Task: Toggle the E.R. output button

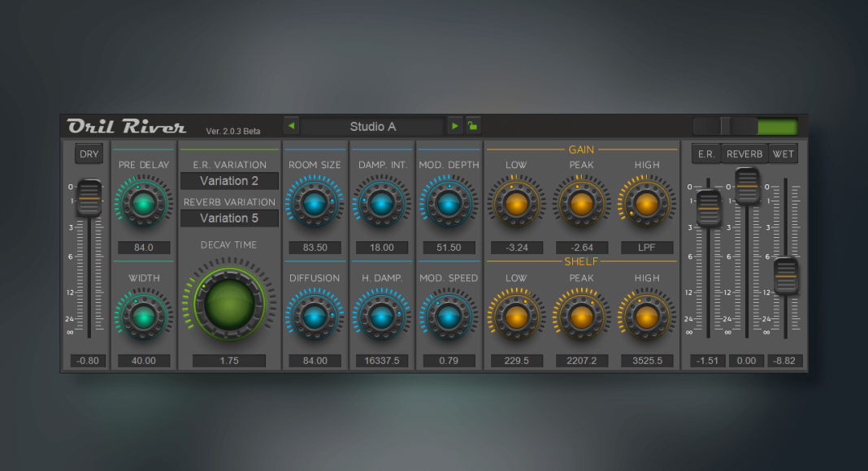Action: 705,153
